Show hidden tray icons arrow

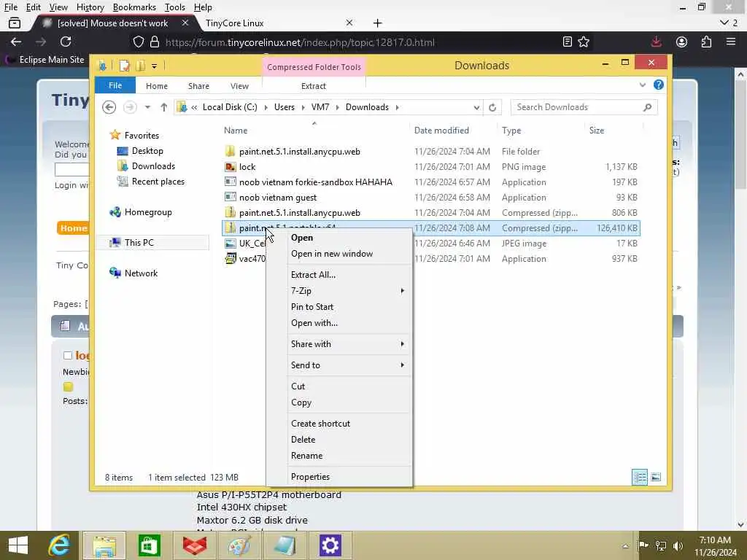pos(625,546)
